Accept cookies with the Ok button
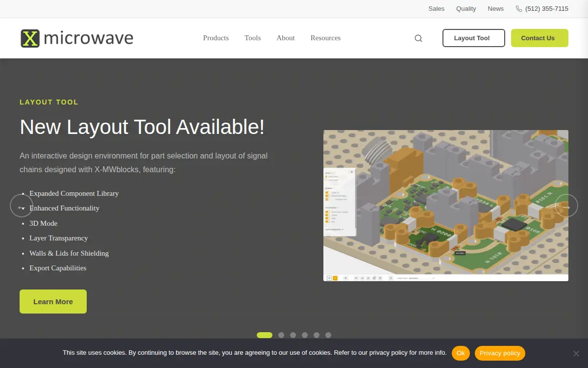 point(461,353)
